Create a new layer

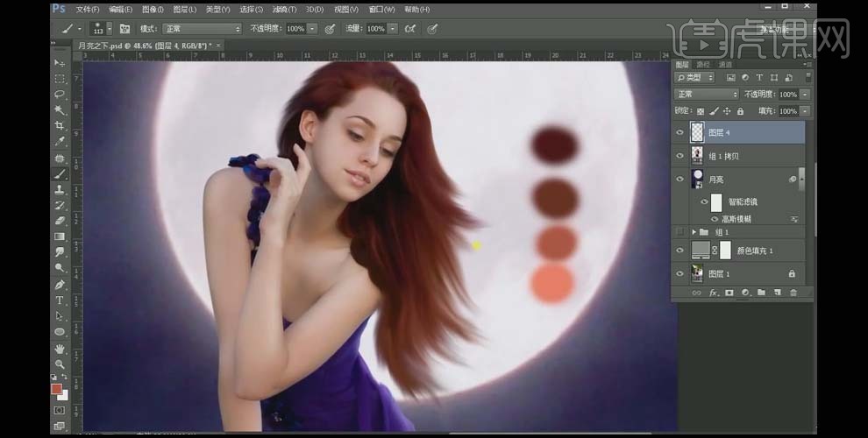(x=777, y=293)
